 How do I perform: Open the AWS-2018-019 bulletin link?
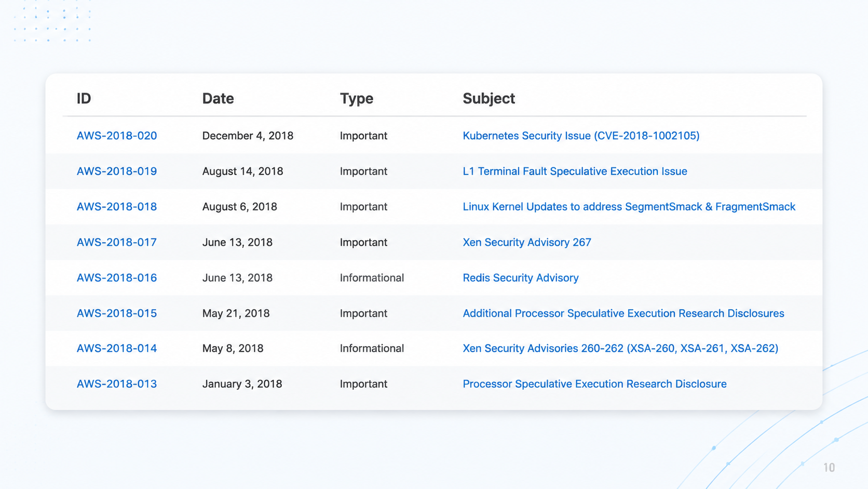[x=117, y=171]
